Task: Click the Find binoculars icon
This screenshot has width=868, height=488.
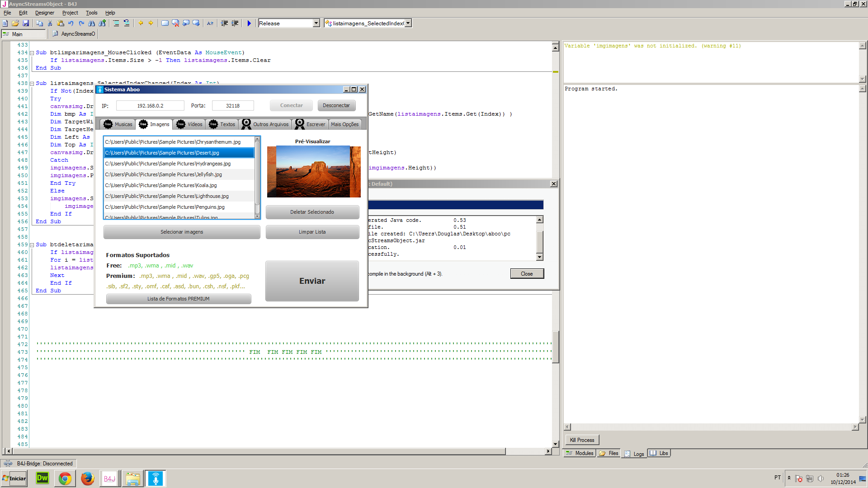Action: pos(92,23)
